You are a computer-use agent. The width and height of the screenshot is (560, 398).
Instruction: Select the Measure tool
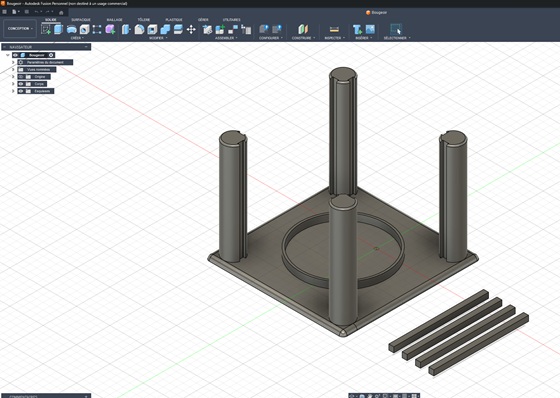click(334, 29)
